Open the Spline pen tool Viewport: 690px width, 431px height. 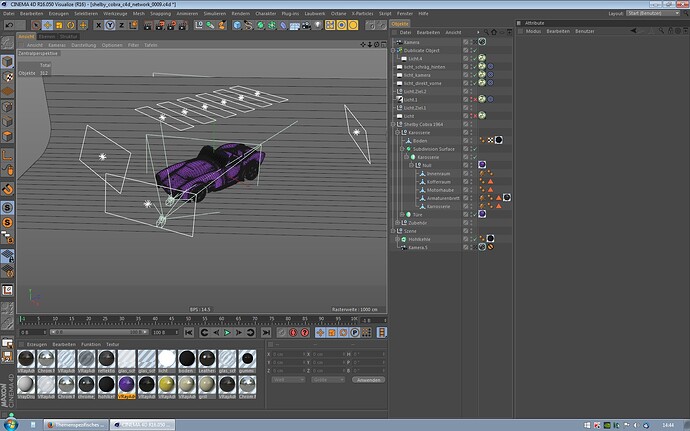click(249, 25)
